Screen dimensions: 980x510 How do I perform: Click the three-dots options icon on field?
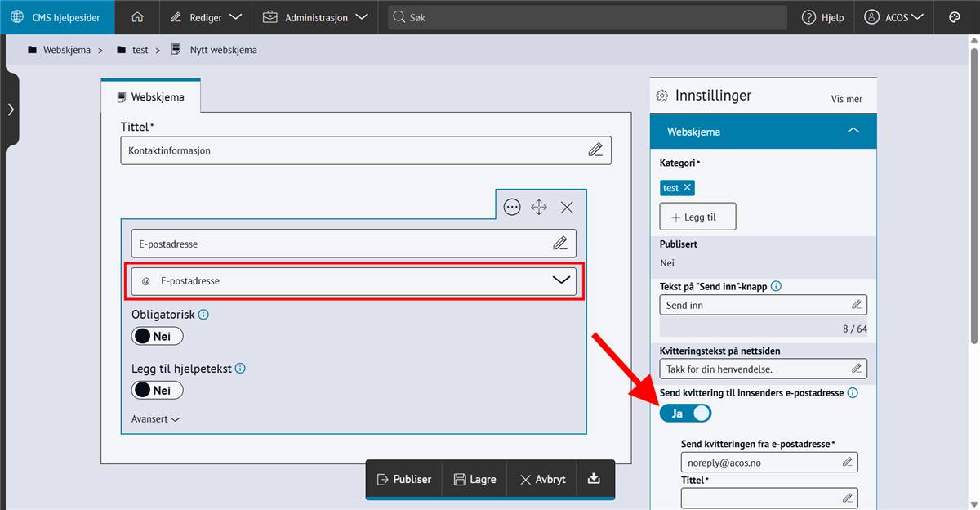click(512, 207)
